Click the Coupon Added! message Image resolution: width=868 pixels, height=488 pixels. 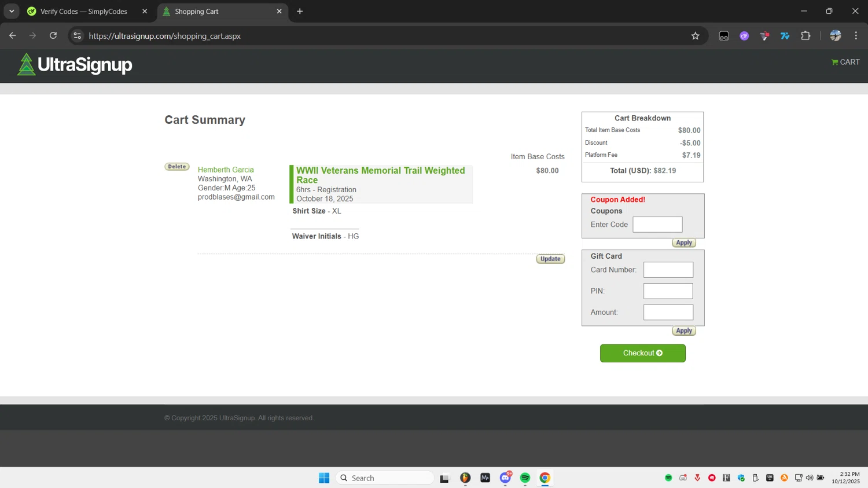tap(618, 200)
